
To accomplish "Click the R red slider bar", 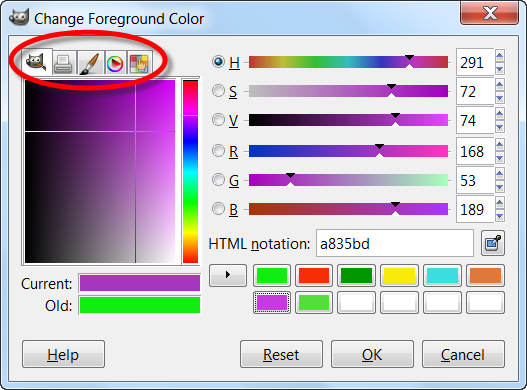I will [348, 151].
